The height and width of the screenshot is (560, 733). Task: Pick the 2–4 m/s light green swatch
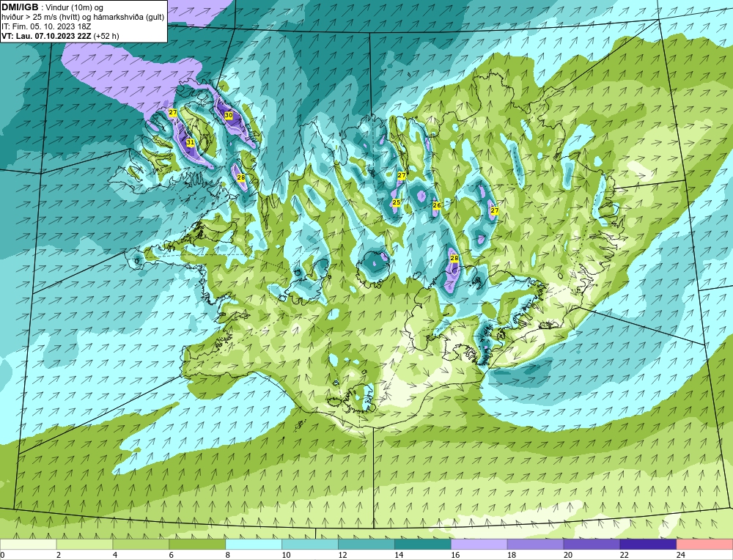pyautogui.click(x=84, y=544)
